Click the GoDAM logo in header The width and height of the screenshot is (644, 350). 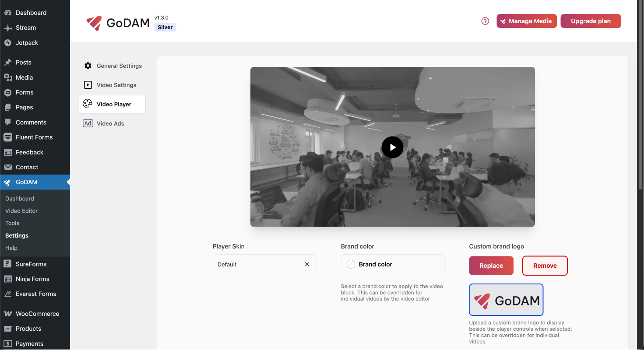pos(118,23)
